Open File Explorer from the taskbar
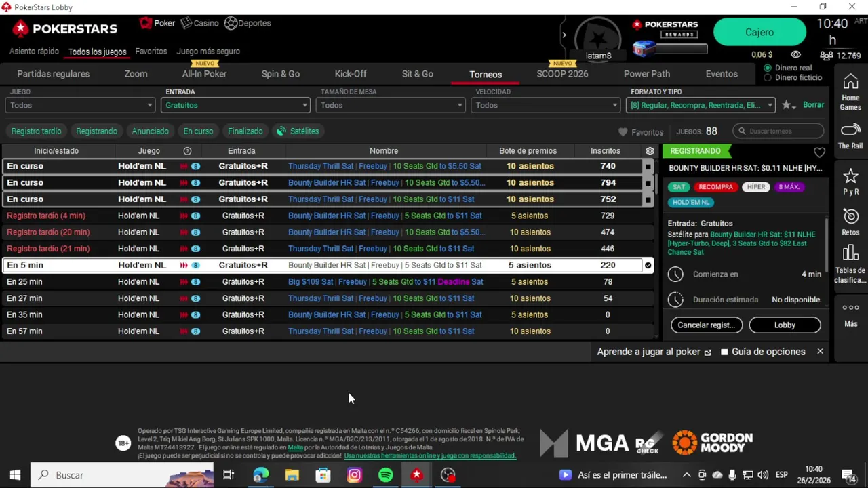The width and height of the screenshot is (868, 488). [x=292, y=475]
